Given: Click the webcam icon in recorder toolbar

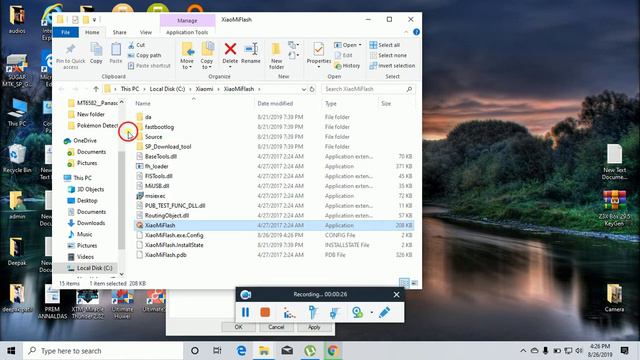Looking at the screenshot, I should [x=357, y=312].
